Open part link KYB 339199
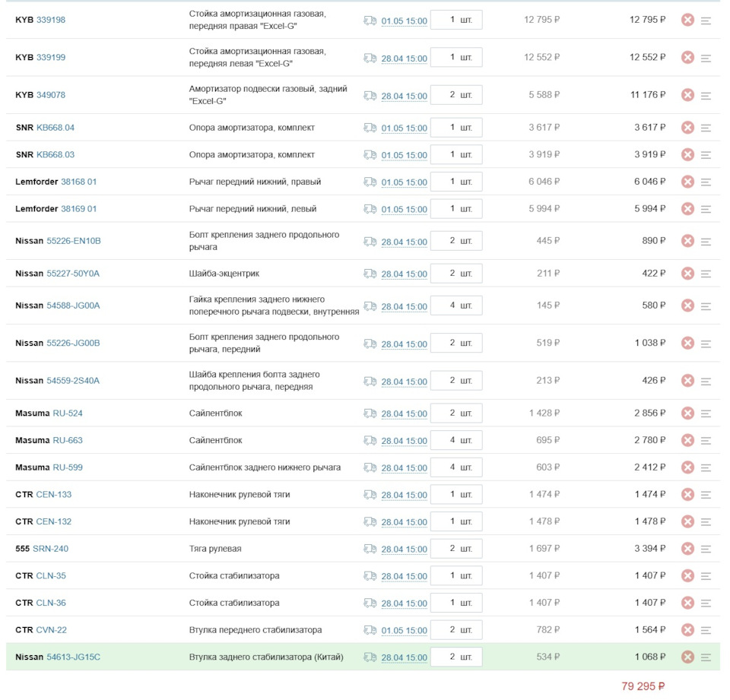Screen dimensions: 730x700 click(x=51, y=57)
